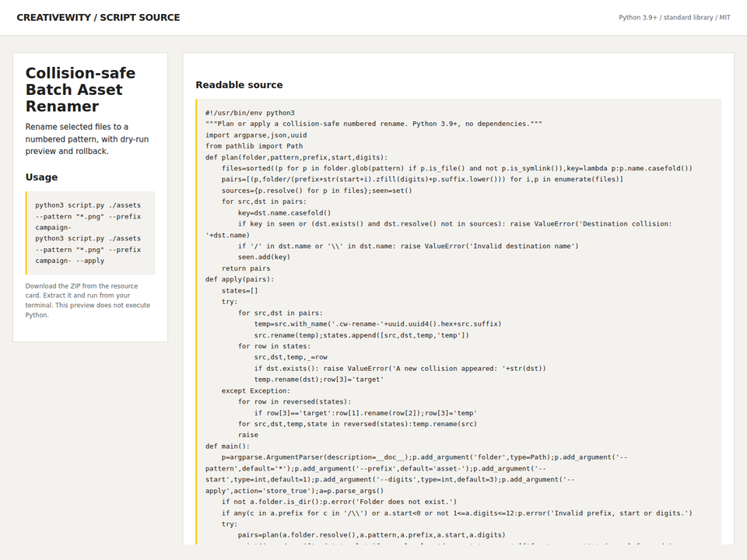Click the 'if not a.folder.is_dir()' line

(339, 502)
